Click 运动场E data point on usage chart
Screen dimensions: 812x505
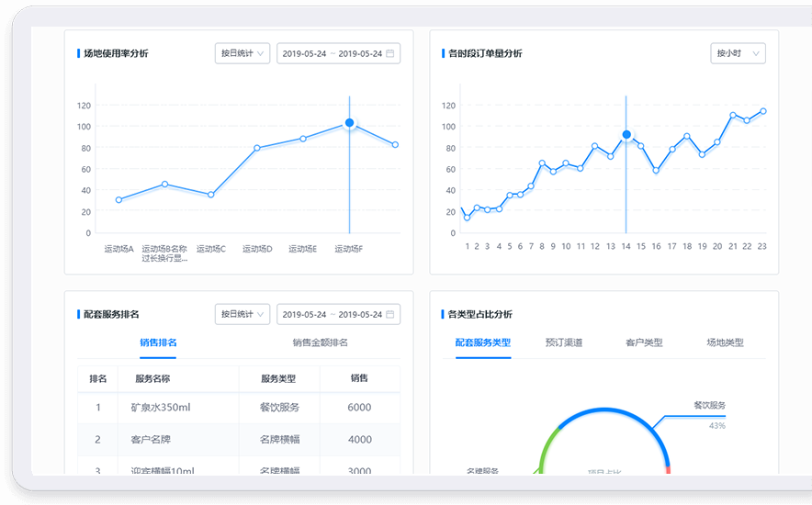(x=303, y=139)
